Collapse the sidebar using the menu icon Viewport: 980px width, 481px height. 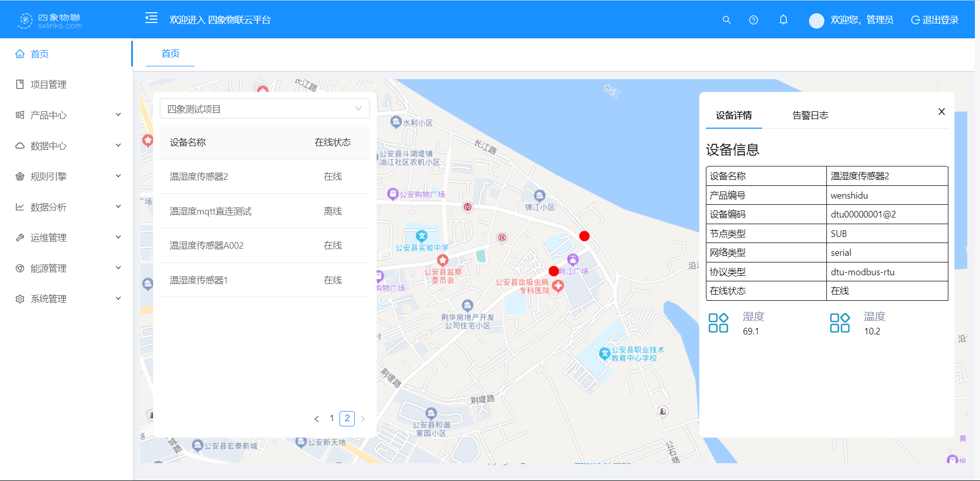(x=151, y=18)
